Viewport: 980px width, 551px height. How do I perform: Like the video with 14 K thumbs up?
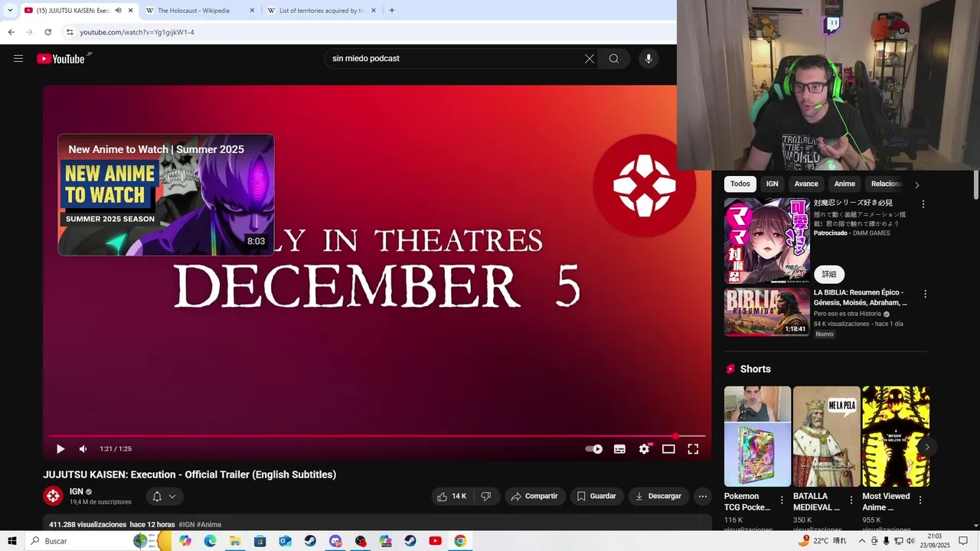pos(452,497)
